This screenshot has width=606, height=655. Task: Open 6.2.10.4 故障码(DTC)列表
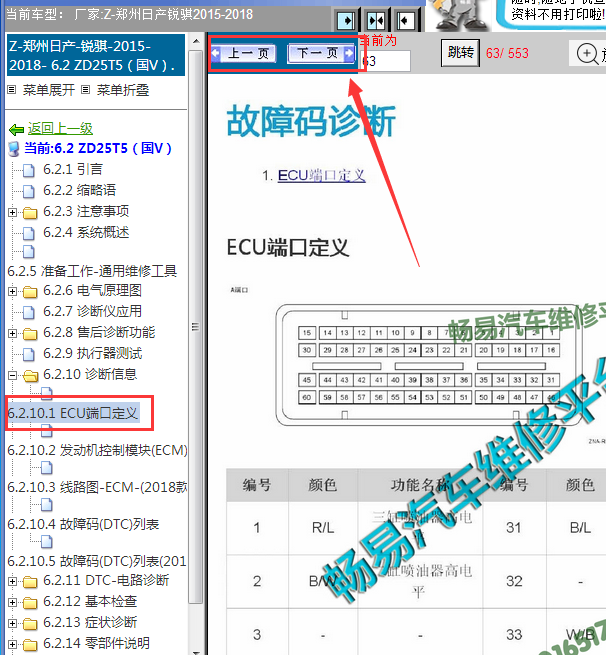(x=83, y=524)
